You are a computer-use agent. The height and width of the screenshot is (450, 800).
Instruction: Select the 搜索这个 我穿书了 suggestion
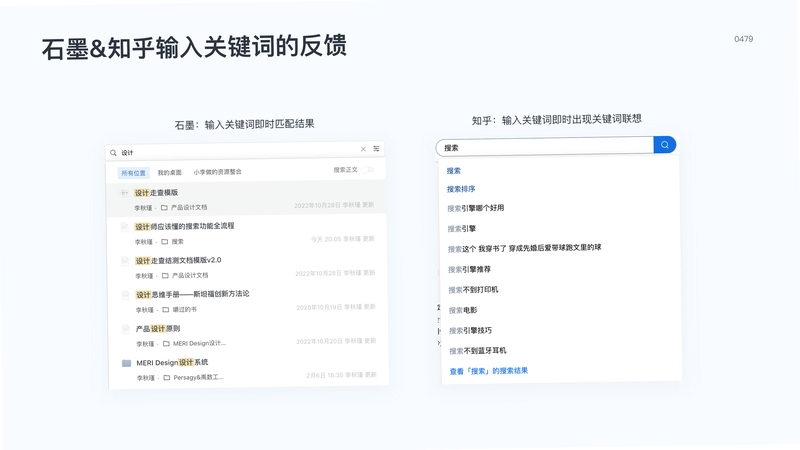tap(524, 248)
